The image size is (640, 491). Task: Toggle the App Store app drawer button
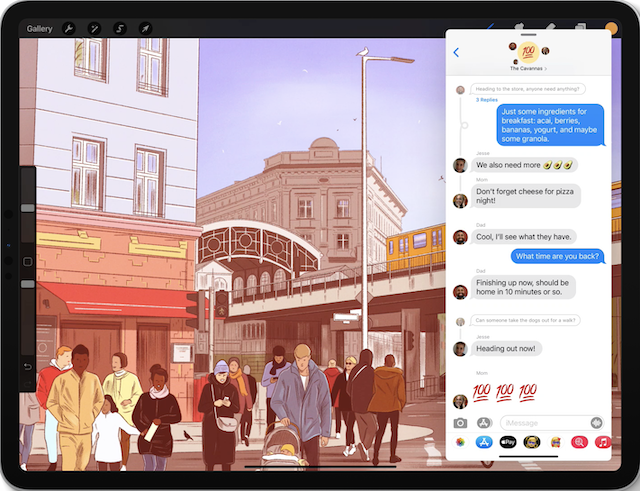[483, 423]
